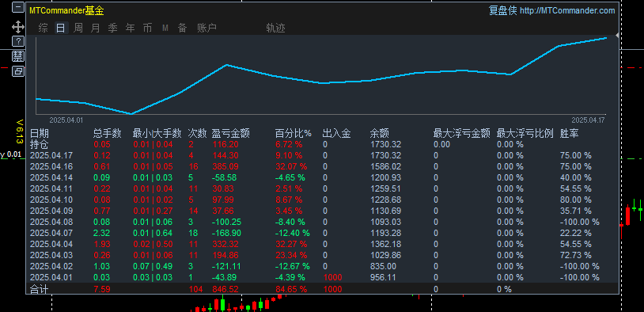Screen dimensions: 644x312
Task: Click the 复盘侠 label at top right
Action: [x=502, y=10]
